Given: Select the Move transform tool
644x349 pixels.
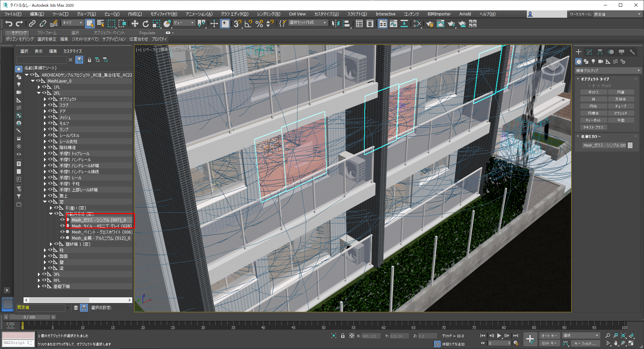Looking at the screenshot, I should point(135,23).
